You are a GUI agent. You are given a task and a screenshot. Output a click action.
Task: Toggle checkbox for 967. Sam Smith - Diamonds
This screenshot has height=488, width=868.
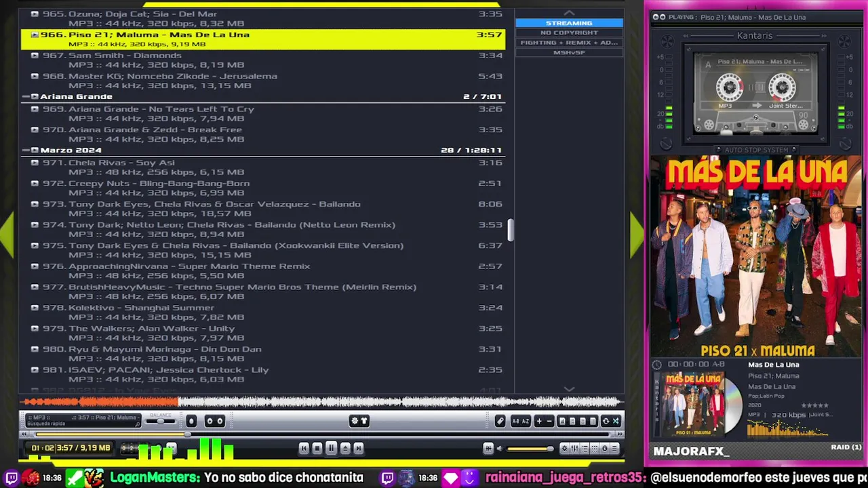(x=35, y=56)
